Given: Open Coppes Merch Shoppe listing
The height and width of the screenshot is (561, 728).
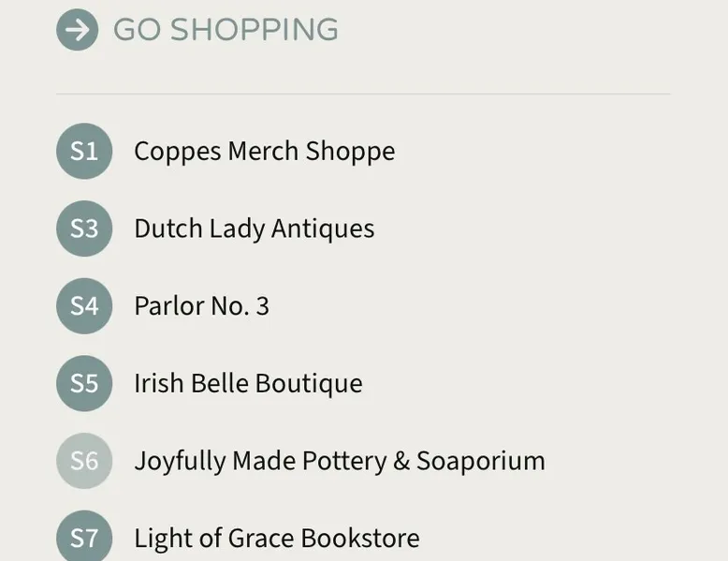Looking at the screenshot, I should (x=265, y=152).
